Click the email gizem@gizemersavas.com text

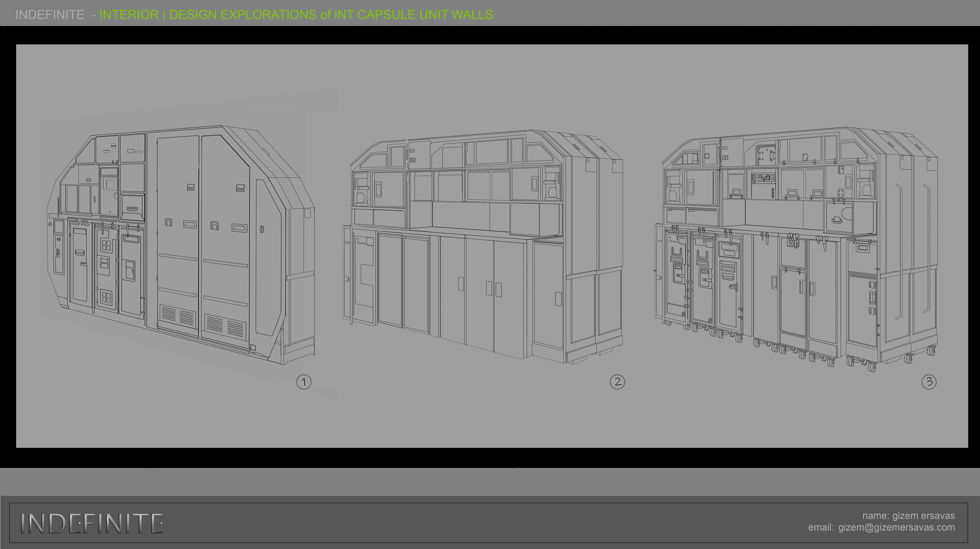pyautogui.click(x=881, y=527)
